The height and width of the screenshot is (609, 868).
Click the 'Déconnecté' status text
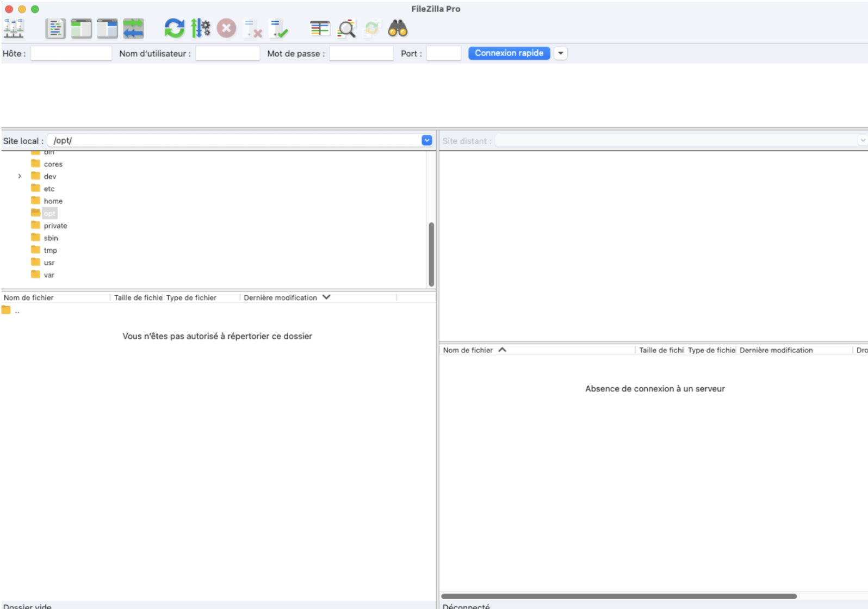[466, 606]
